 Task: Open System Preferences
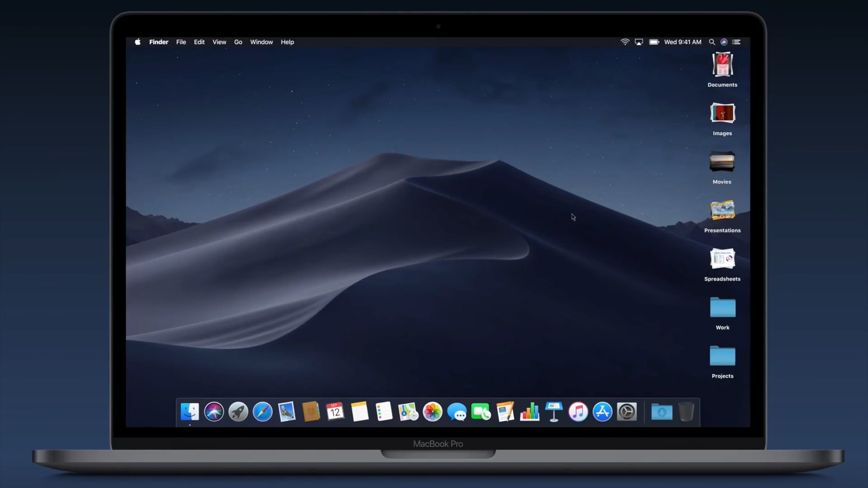pos(627,412)
